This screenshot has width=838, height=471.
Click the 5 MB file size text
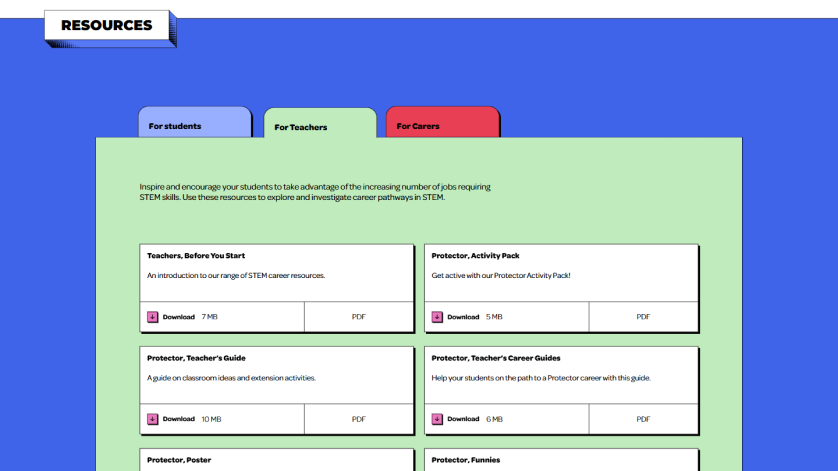[x=494, y=317]
